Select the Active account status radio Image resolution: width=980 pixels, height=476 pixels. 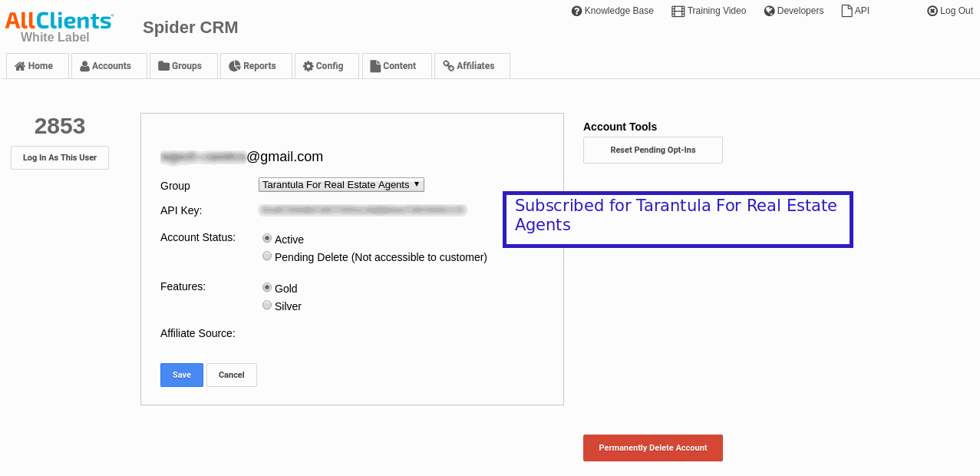(x=267, y=239)
